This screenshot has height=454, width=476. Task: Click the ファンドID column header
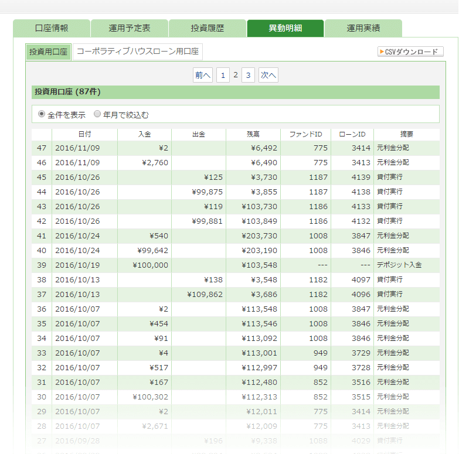(x=305, y=134)
